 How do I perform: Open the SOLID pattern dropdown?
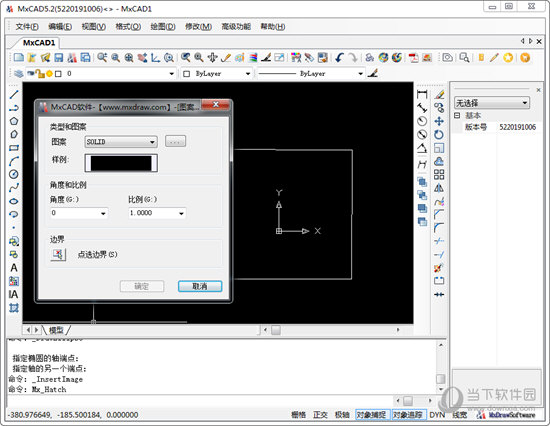tap(121, 142)
